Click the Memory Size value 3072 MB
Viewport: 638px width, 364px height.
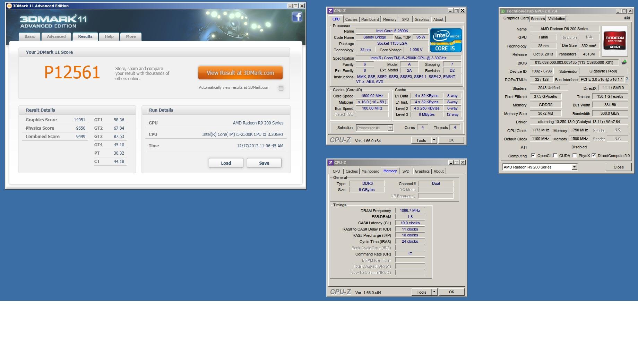pyautogui.click(x=545, y=113)
